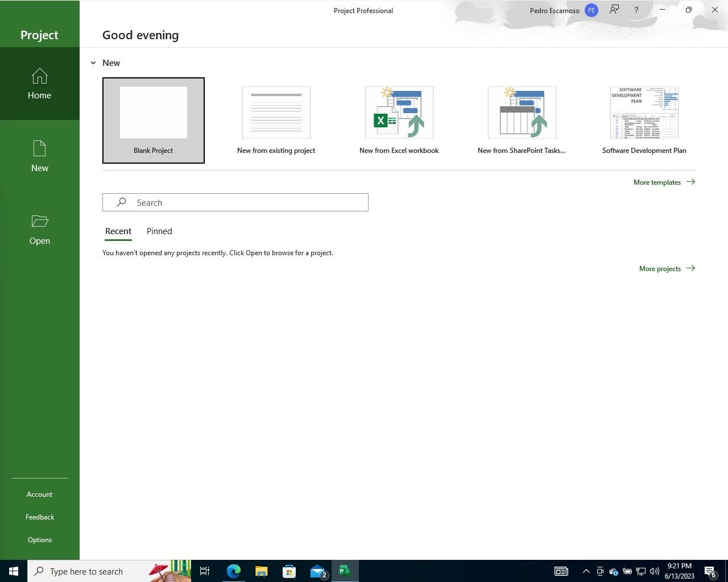Open the Account page
The height and width of the screenshot is (582, 728).
(x=39, y=494)
